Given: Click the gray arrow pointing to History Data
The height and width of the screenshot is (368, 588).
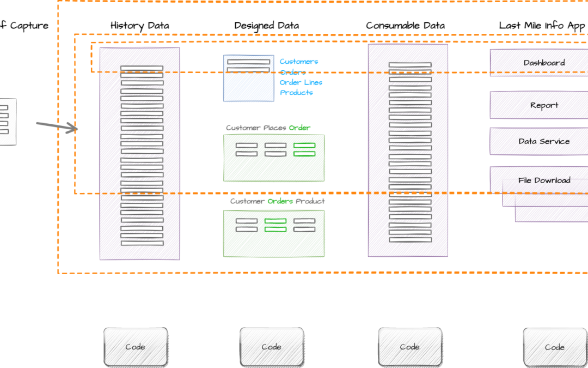Looking at the screenshot, I should pyautogui.click(x=57, y=128).
